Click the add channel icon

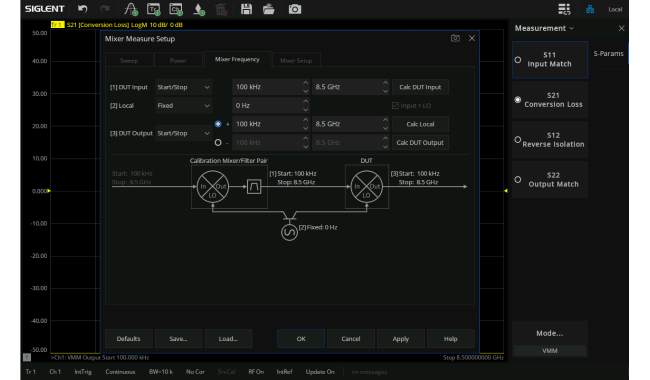(x=176, y=9)
